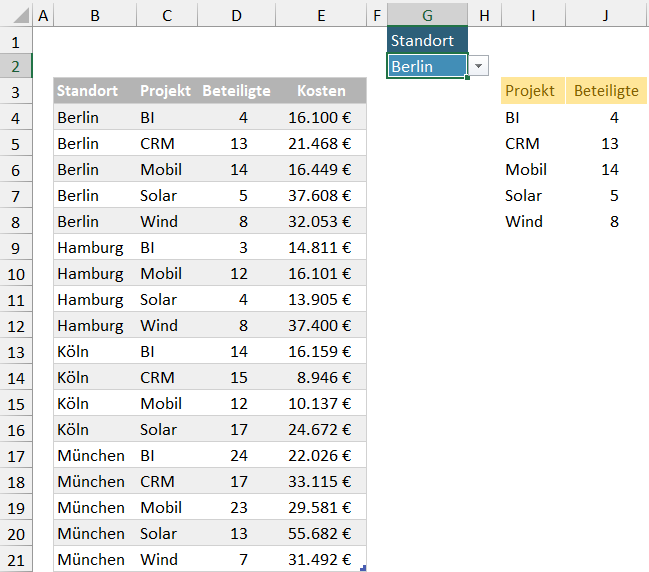Image resolution: width=649 pixels, height=572 pixels.
Task: Click the Kosten table header
Action: [x=321, y=91]
